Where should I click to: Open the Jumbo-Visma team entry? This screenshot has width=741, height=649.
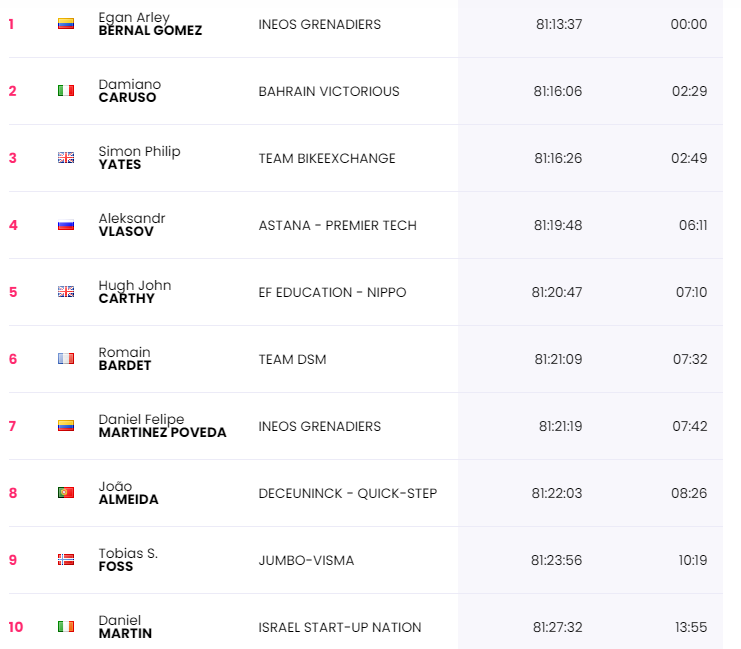click(306, 560)
